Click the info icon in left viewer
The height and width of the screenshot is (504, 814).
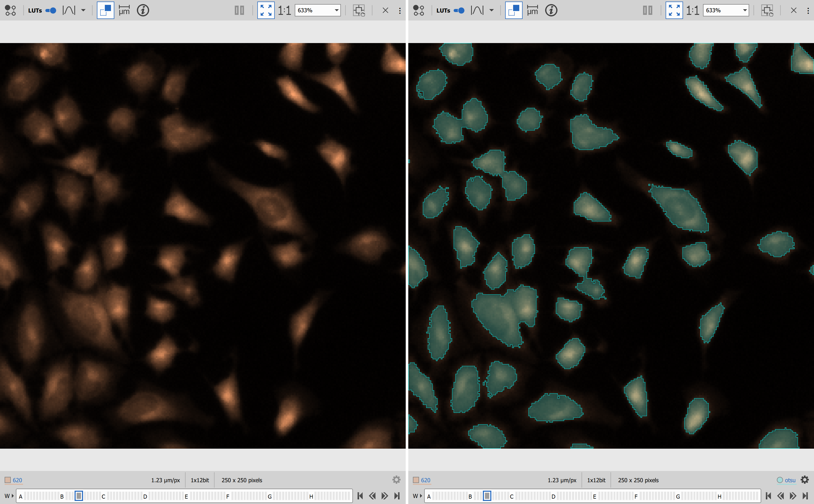(143, 10)
